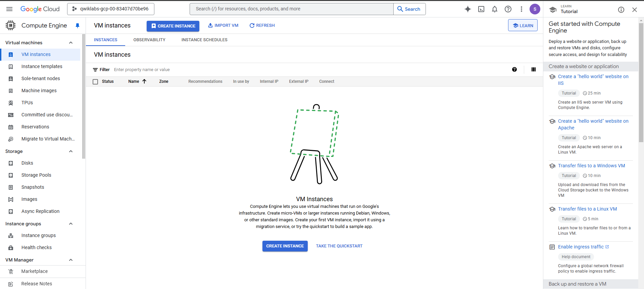Click the header Search button

pos(409,9)
